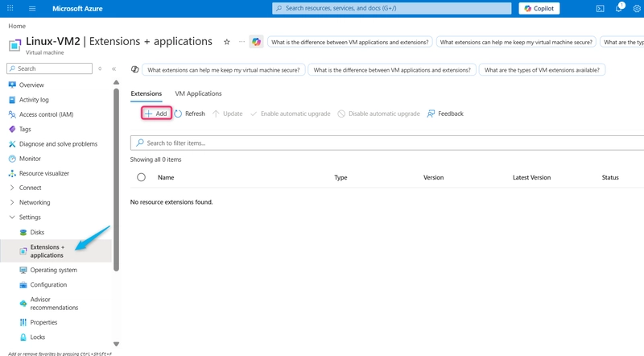Click the Feedback toolbar button
Image resolution: width=644 pixels, height=356 pixels.
pyautogui.click(x=445, y=114)
